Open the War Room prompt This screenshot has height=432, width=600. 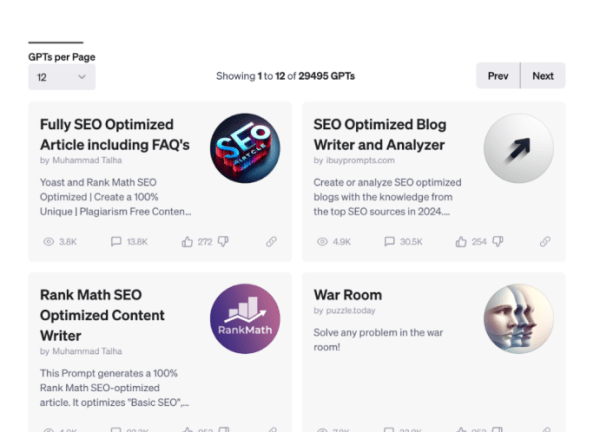click(348, 295)
